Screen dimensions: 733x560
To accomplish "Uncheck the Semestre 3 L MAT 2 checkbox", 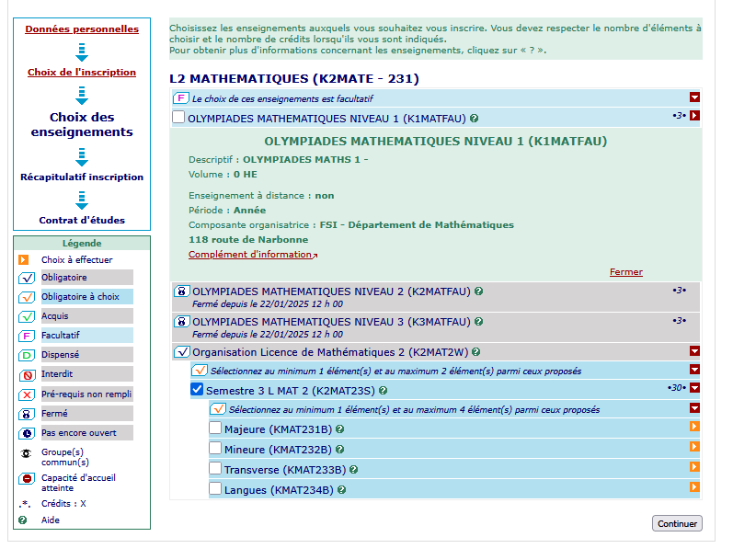I will click(x=197, y=390).
